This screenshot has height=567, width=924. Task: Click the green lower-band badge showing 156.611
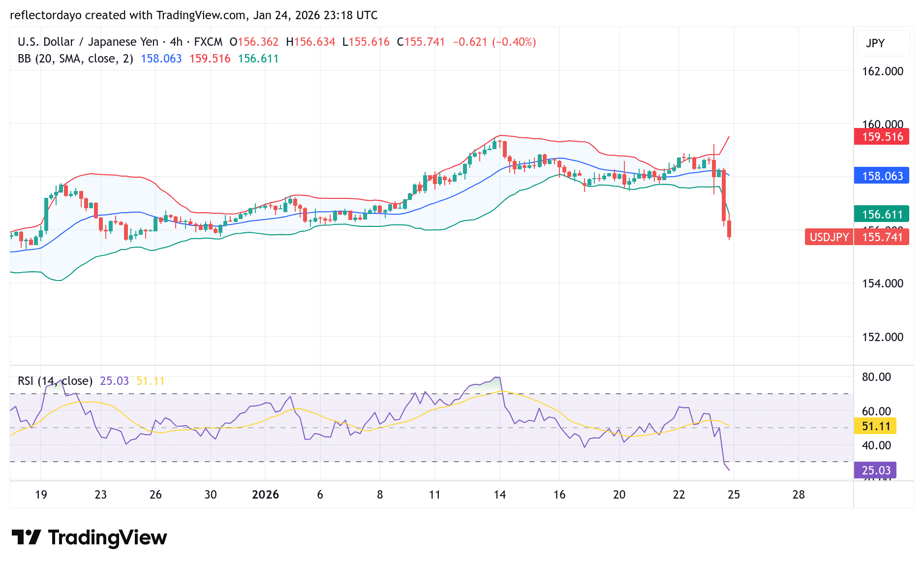tap(881, 214)
